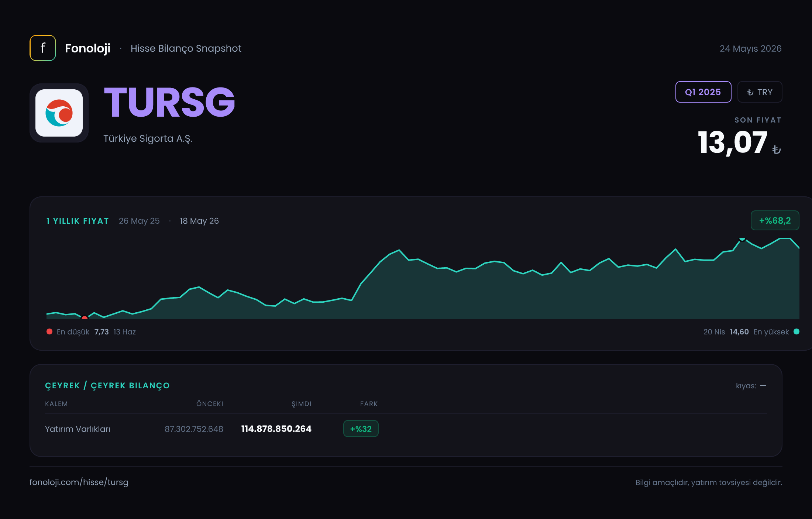Click the KALEM column header
This screenshot has height=519, width=812.
click(x=56, y=404)
